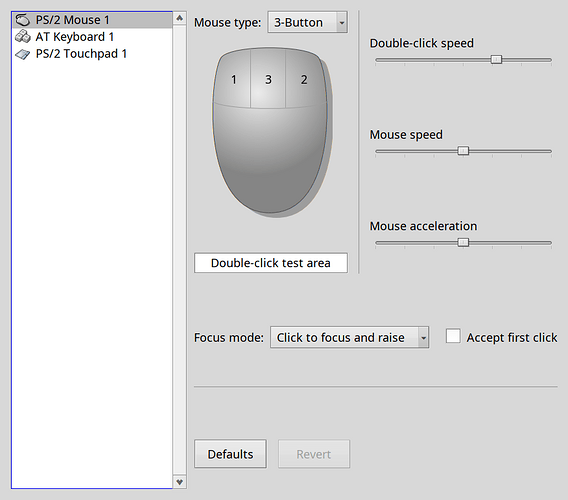
Task: Click mouse button 3 on the mouse diagram
Action: (268, 79)
